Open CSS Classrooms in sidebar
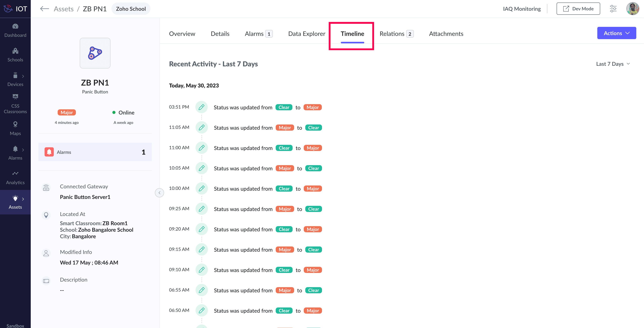The height and width of the screenshot is (328, 644). 15,104
